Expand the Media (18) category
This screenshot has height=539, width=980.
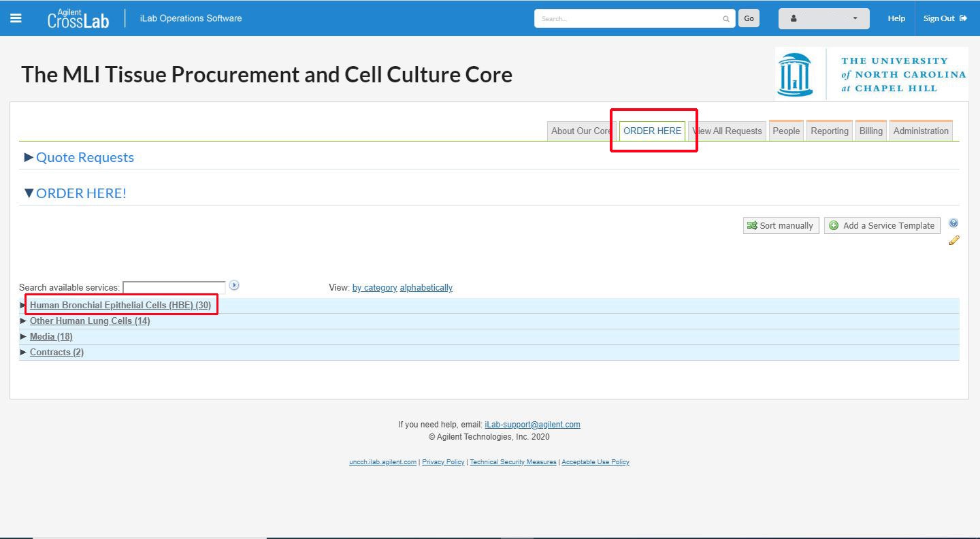[51, 337]
